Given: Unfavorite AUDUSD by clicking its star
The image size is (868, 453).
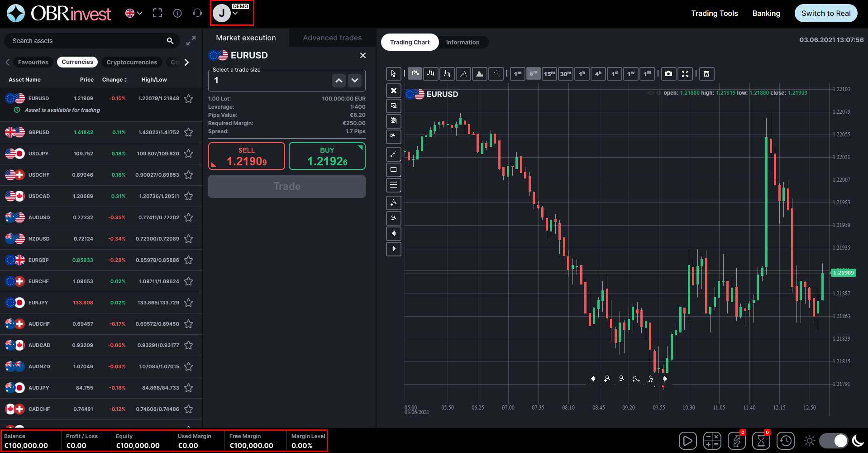Looking at the screenshot, I should click(189, 217).
